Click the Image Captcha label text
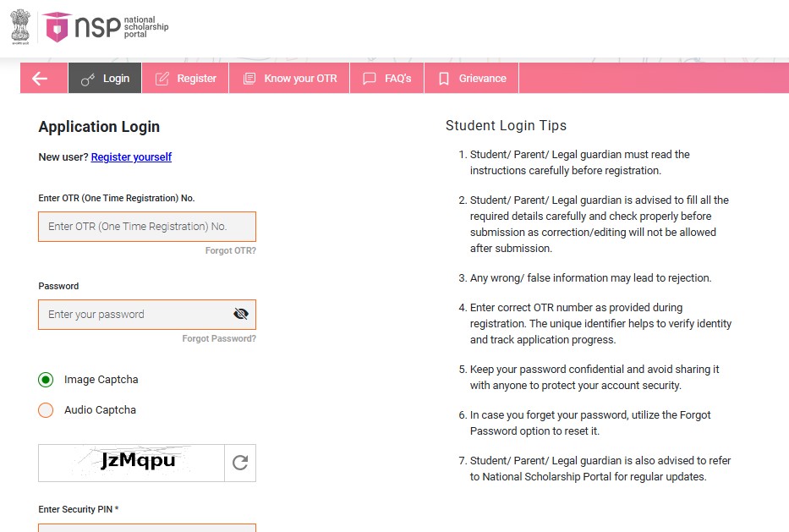Screen dimensions: 789x532 pyautogui.click(x=101, y=380)
